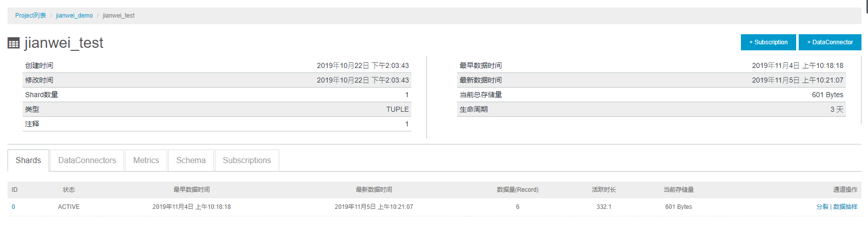This screenshot has width=868, height=226.
Task: Click 分裂 to split the shard
Action: (822, 207)
